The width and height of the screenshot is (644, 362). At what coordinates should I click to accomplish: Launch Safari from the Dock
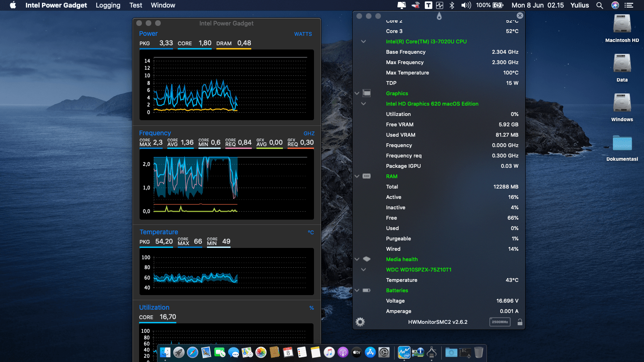tap(192, 352)
